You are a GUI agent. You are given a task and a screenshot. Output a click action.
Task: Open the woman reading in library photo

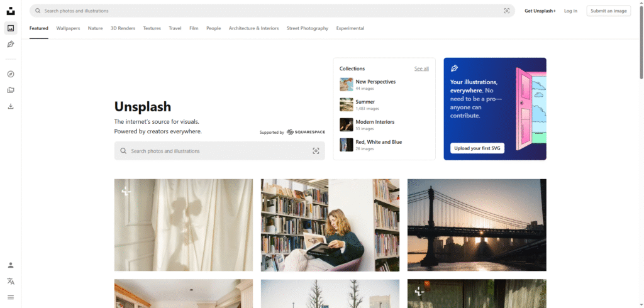click(330, 225)
